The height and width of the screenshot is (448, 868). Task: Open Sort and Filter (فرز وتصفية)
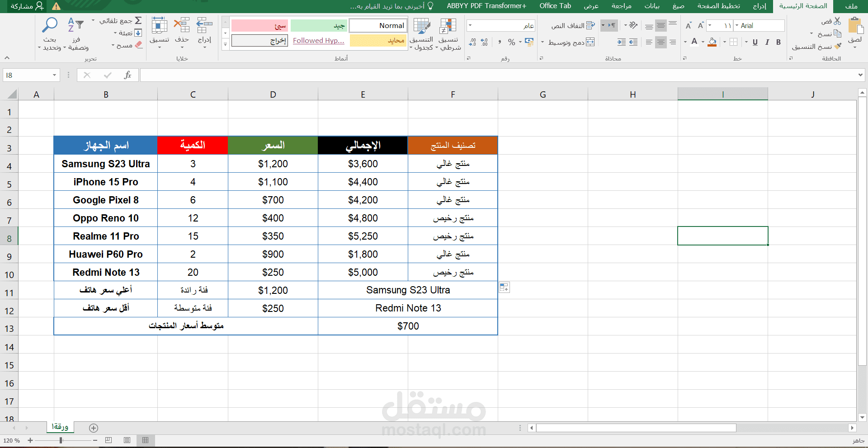(76, 34)
